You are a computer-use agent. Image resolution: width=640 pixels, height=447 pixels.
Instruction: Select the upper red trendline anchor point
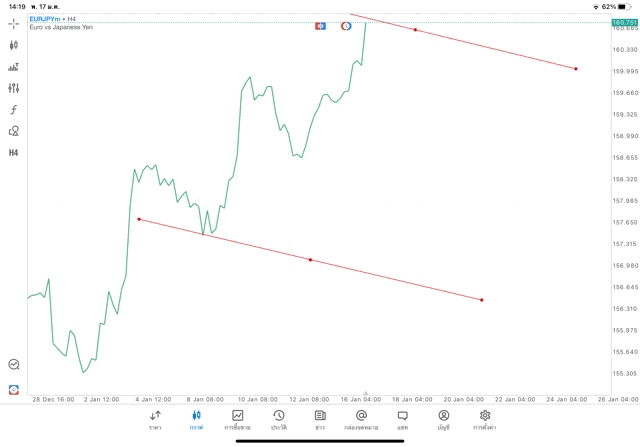(415, 30)
